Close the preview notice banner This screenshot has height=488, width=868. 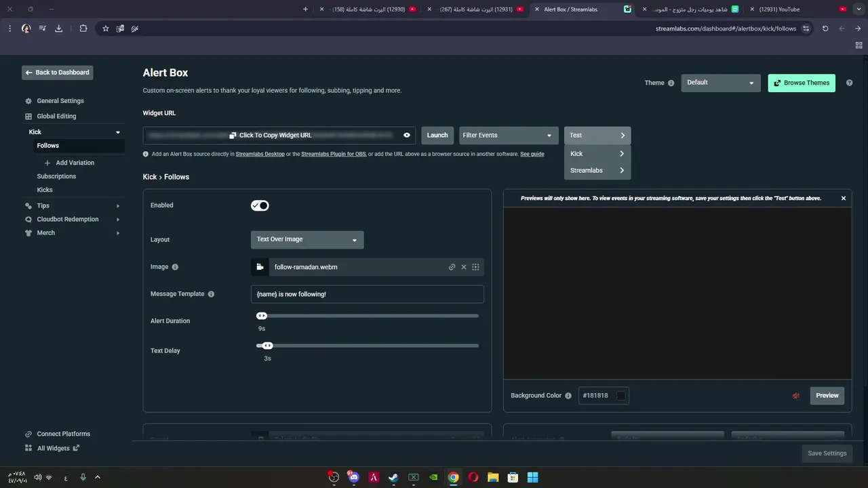pyautogui.click(x=844, y=199)
